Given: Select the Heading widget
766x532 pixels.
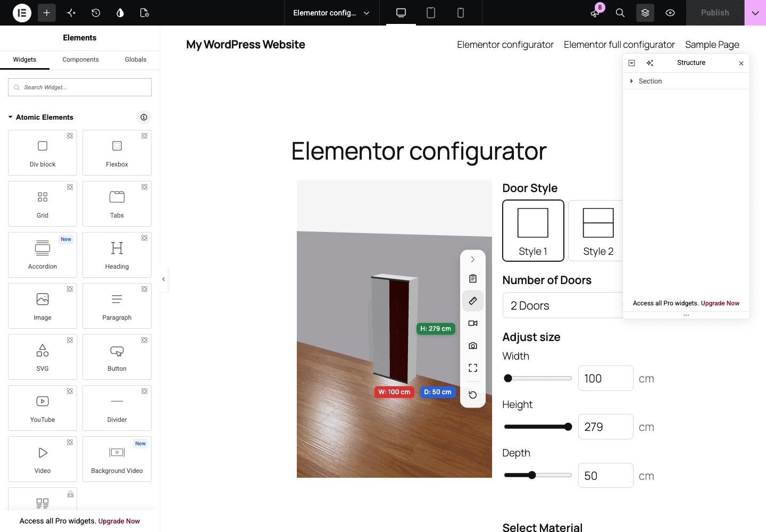Looking at the screenshot, I should 117,255.
